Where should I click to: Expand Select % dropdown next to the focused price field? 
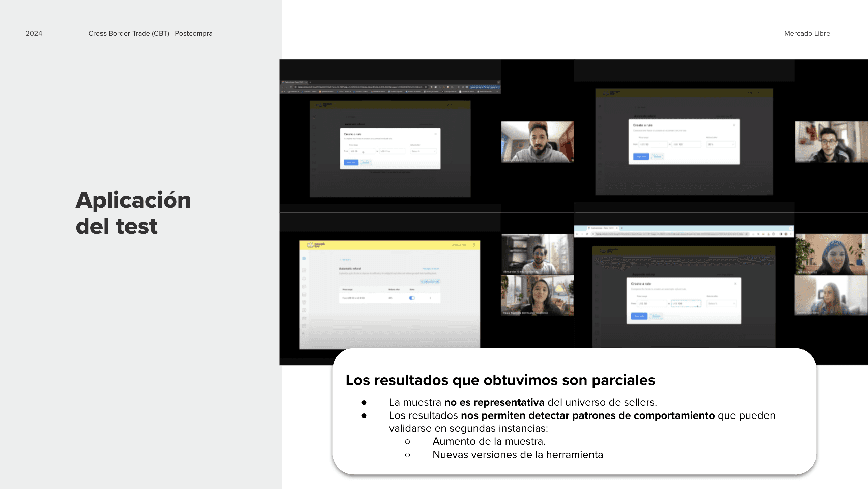click(721, 304)
